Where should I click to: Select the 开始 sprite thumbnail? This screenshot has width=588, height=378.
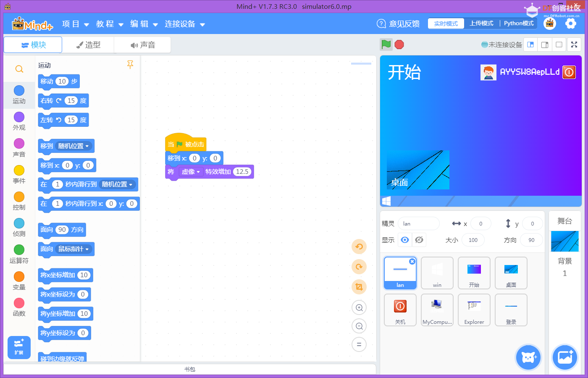(x=474, y=273)
